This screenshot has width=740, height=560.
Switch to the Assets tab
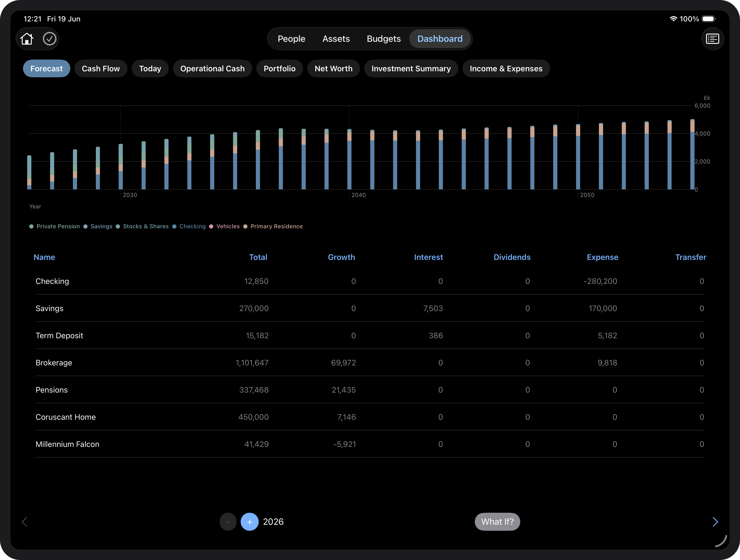point(336,39)
